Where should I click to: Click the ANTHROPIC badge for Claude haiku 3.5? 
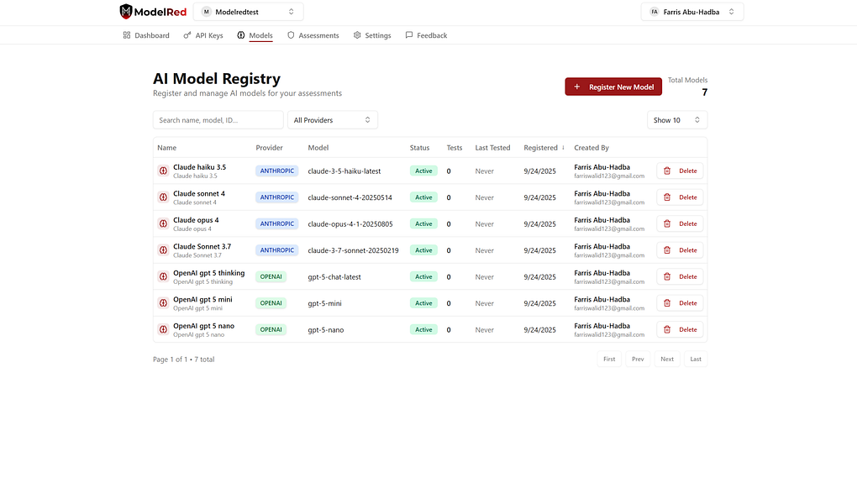click(x=277, y=171)
